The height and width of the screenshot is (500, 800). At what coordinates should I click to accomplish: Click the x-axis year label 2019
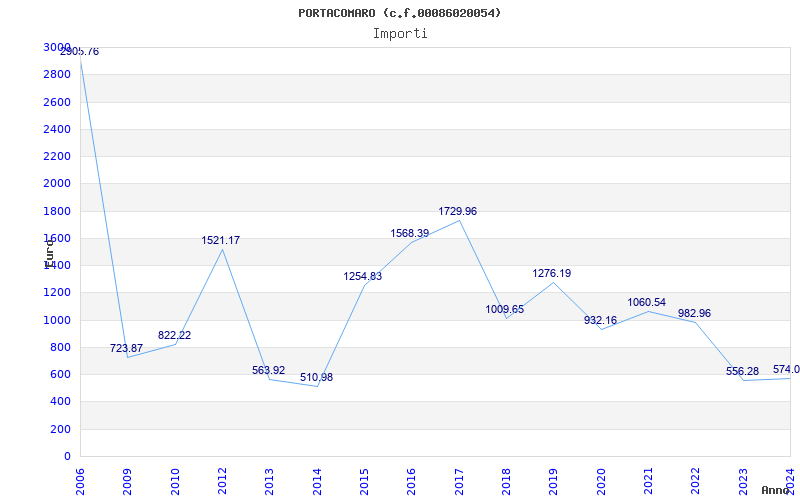coord(554,482)
